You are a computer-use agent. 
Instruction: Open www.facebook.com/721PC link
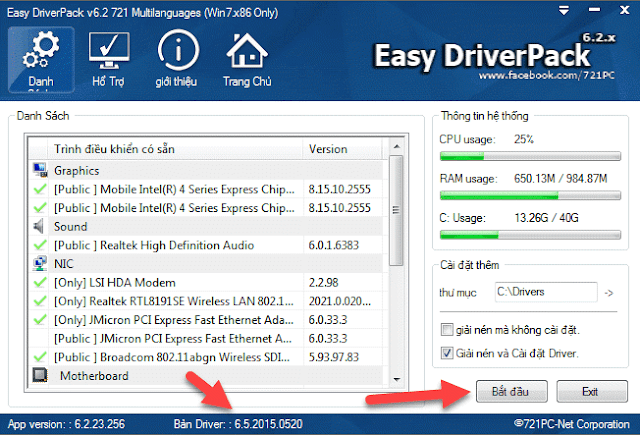[547, 75]
